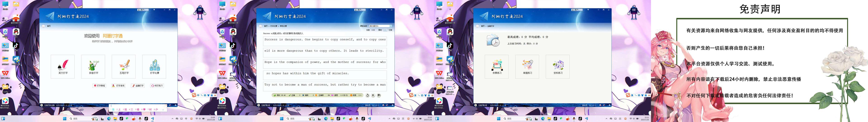Open the 传票练习 voucher practice tile
This screenshot has width=868, height=122.
click(x=497, y=66)
